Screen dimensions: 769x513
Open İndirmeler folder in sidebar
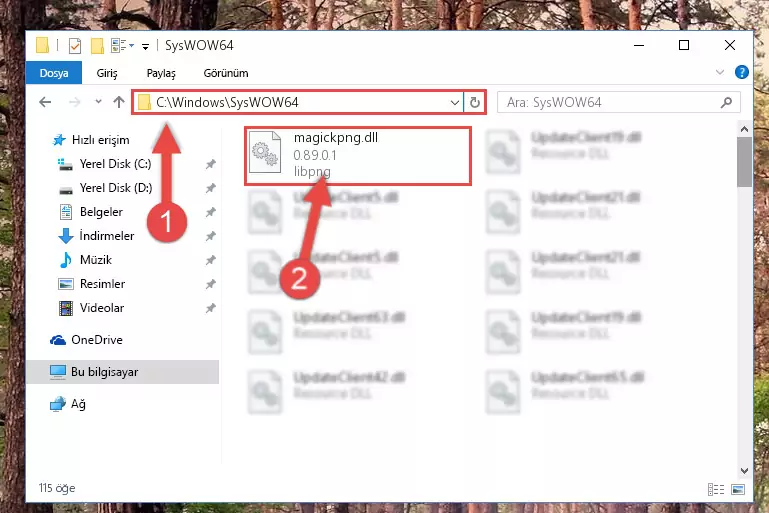pyautogui.click(x=96, y=236)
